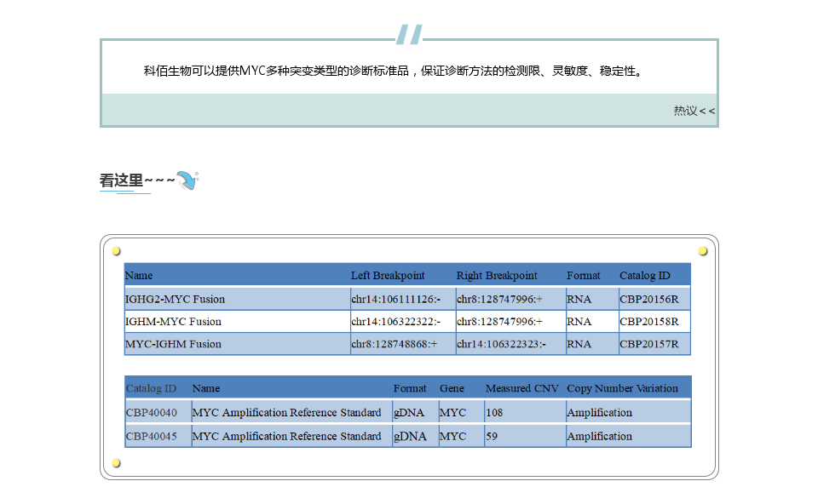Click the quotation mark icon above the text box
Image resolution: width=818 pixels, height=504 pixels.
point(409,35)
